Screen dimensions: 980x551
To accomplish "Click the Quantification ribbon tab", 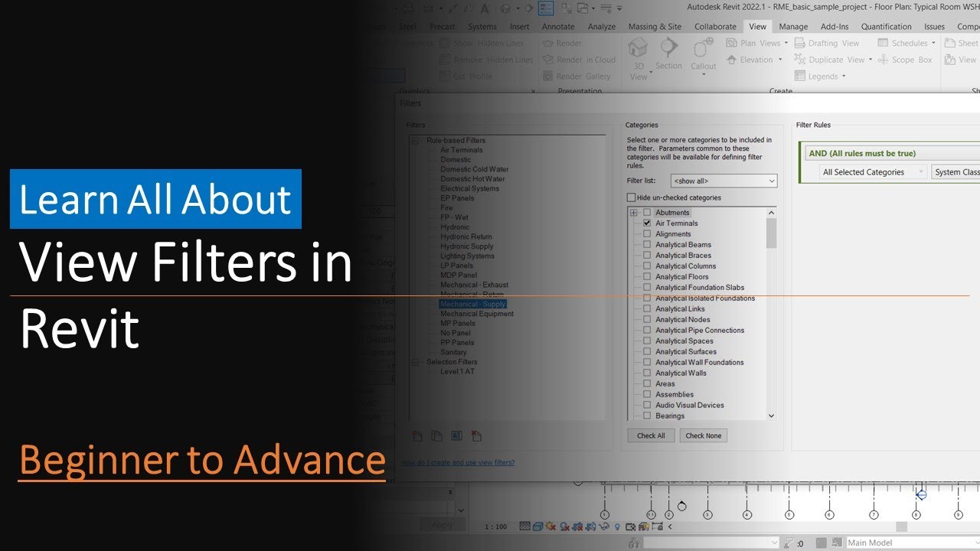I will [x=887, y=27].
